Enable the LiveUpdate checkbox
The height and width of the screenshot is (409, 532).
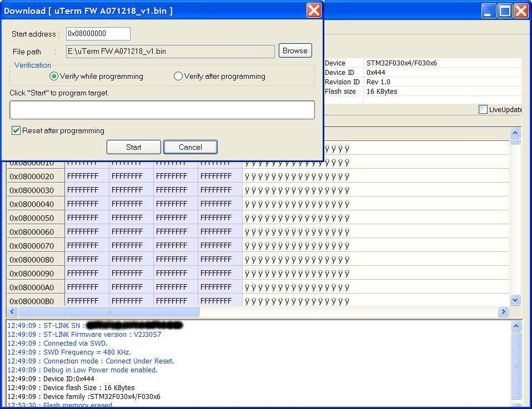pos(483,109)
